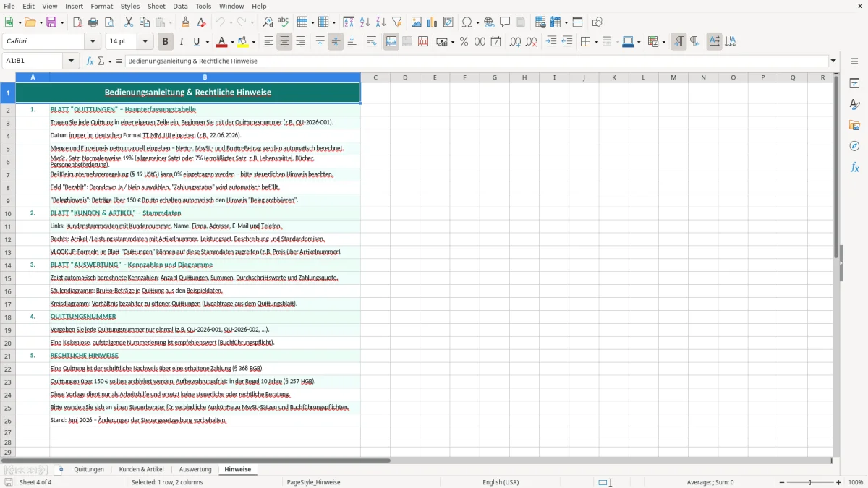Open Function Wizard beside Name Box
The image size is (868, 488).
coord(90,61)
